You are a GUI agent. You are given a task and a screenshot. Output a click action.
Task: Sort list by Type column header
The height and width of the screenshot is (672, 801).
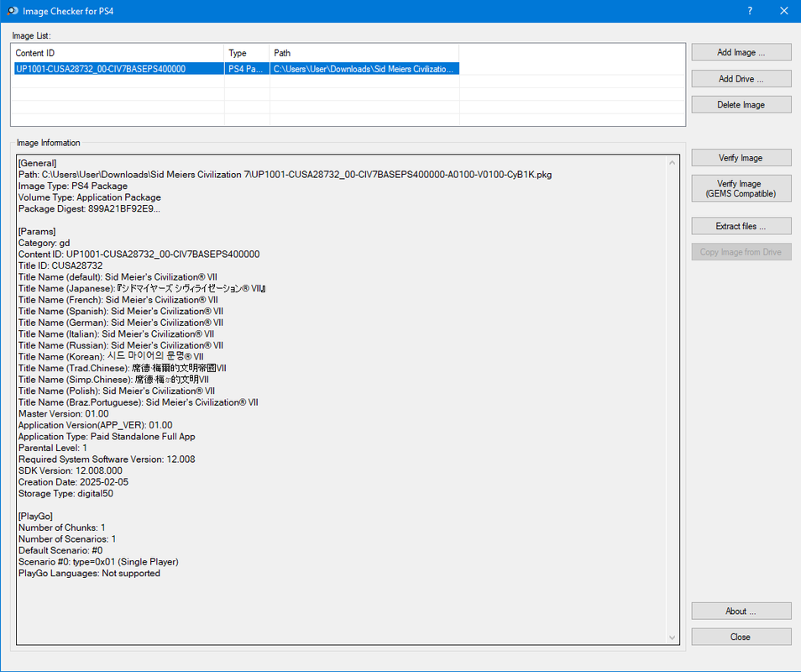point(247,53)
